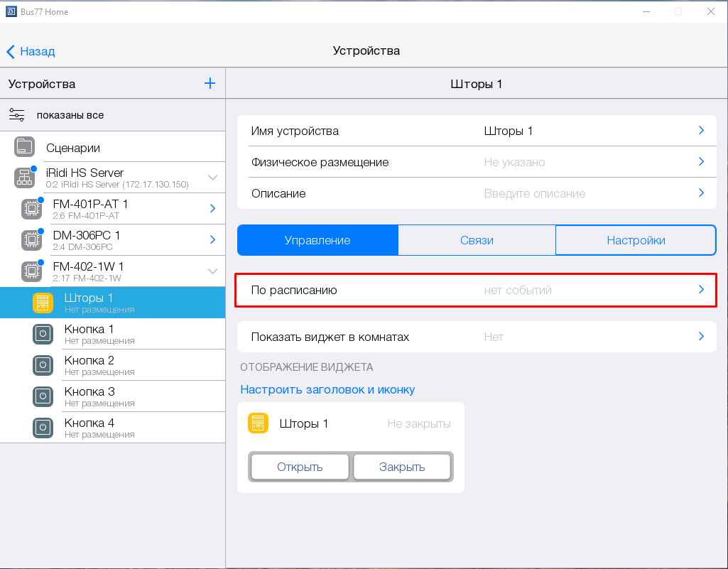Click the yellow Шторы 1 widget icon
728x569 pixels.
[258, 423]
